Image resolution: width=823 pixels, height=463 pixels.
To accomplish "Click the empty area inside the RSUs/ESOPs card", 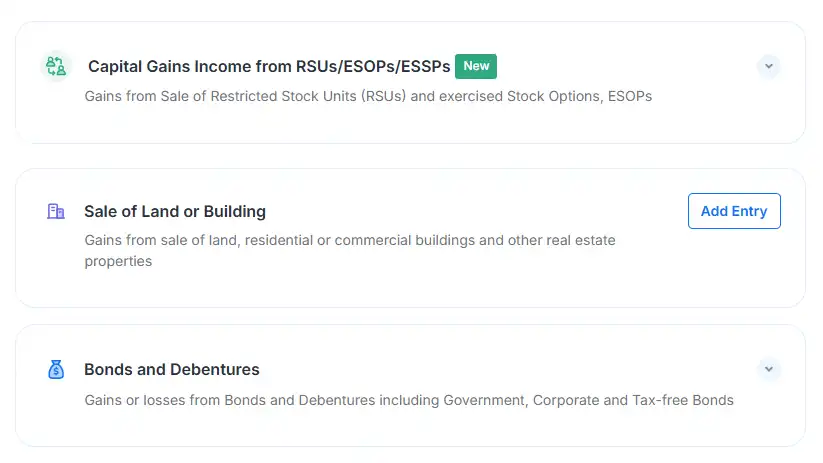I will (409, 124).
